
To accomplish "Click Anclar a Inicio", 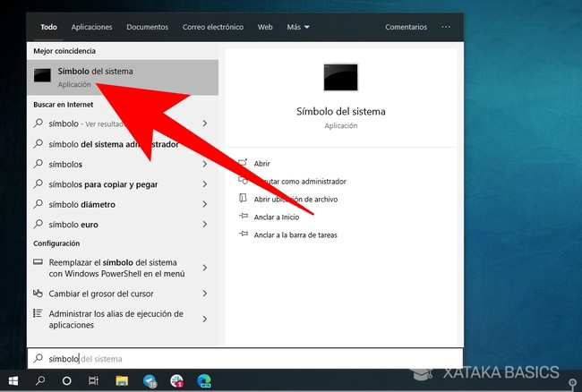I will pyautogui.click(x=277, y=217).
